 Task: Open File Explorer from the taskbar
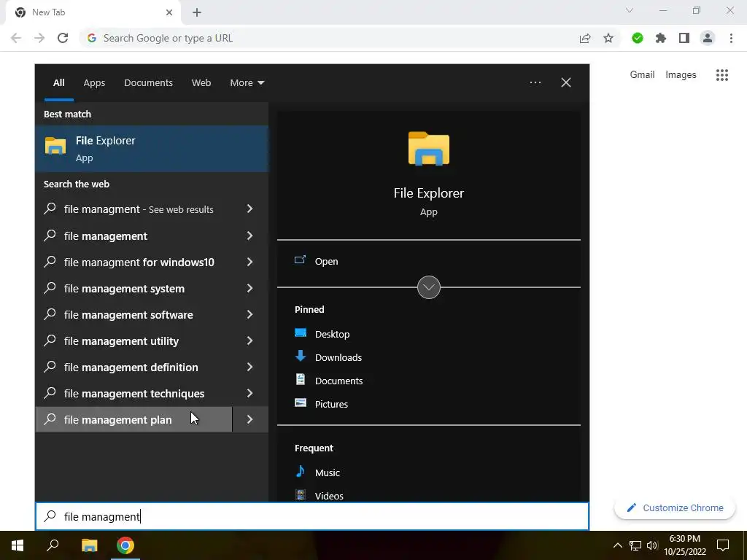tap(89, 545)
